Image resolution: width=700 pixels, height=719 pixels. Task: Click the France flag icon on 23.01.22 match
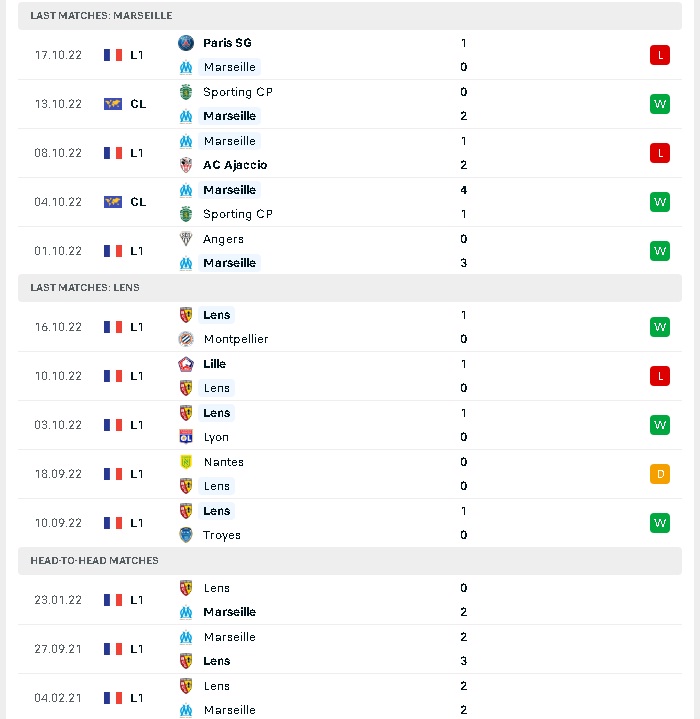click(x=113, y=600)
